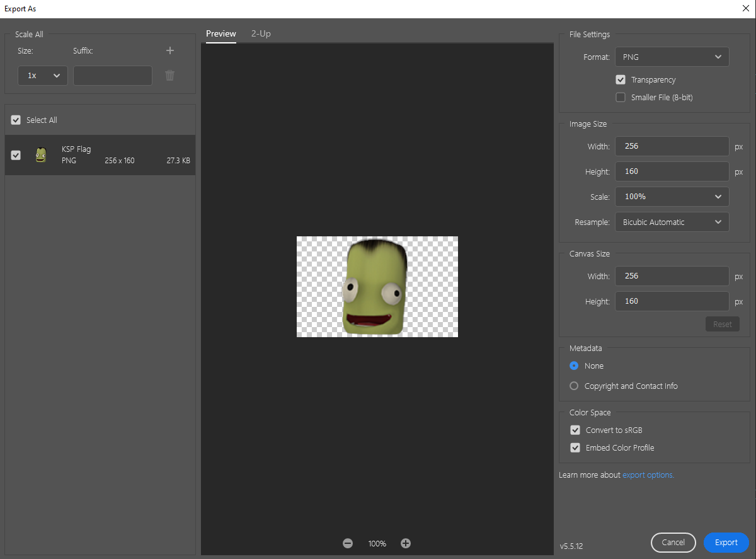Uncheck the KSP Flag asset checkbox
The image size is (756, 559).
(x=16, y=155)
